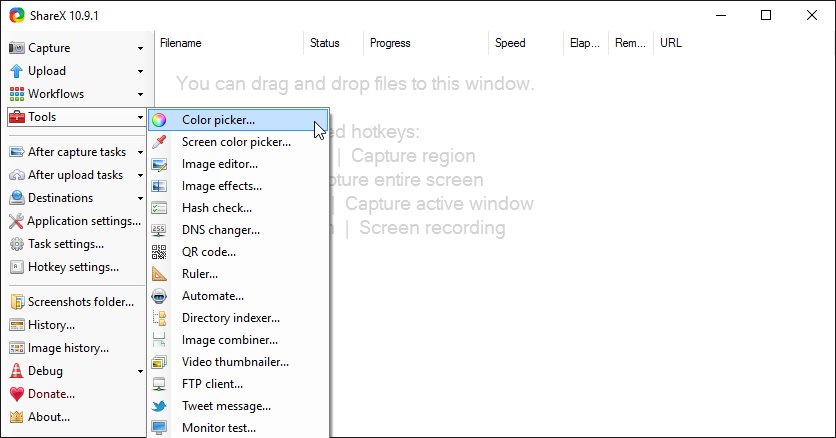836x438 pixels.
Task: Expand the Upload menu arrow
Action: coord(140,71)
